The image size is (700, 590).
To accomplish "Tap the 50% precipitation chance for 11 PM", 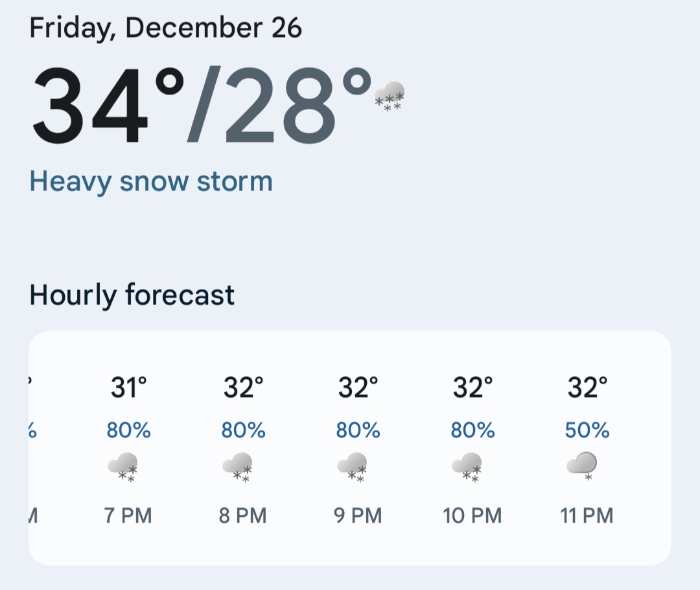I will point(587,430).
